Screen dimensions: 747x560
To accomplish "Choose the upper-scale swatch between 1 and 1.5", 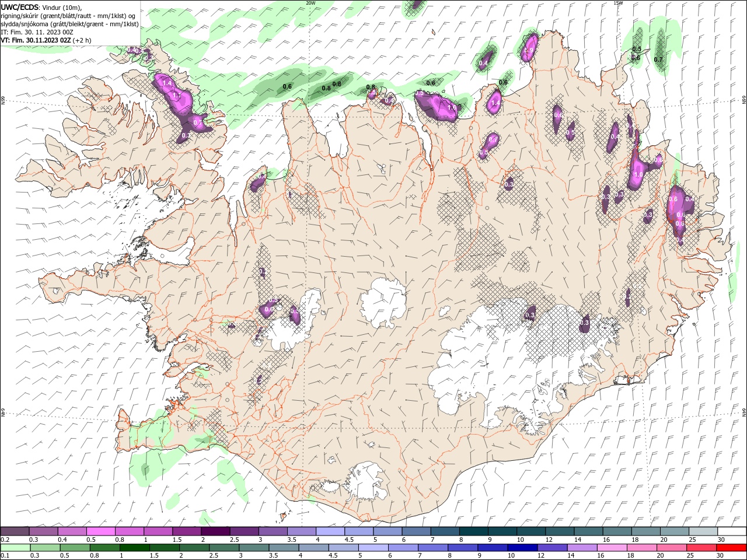I will 158,531.
